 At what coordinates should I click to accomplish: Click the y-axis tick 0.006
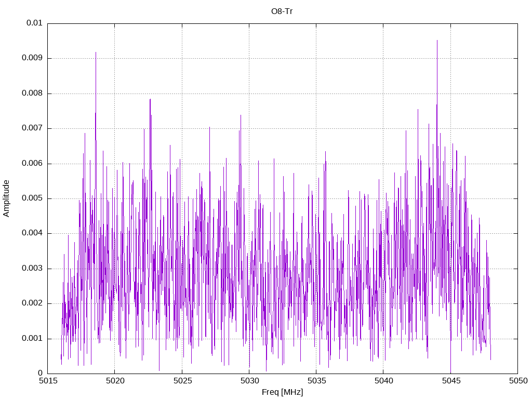pos(32,164)
